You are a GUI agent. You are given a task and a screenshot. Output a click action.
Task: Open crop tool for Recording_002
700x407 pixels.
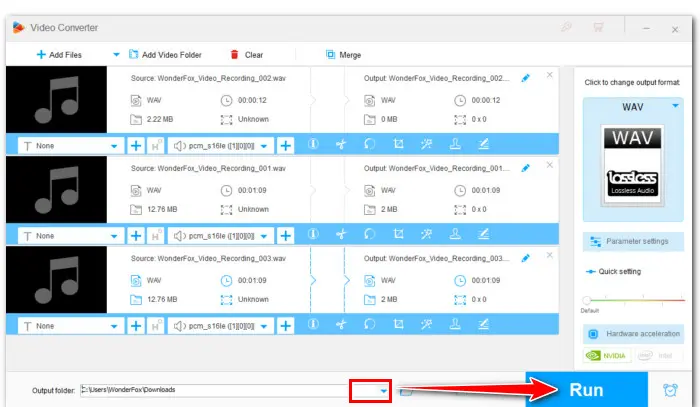(x=398, y=144)
